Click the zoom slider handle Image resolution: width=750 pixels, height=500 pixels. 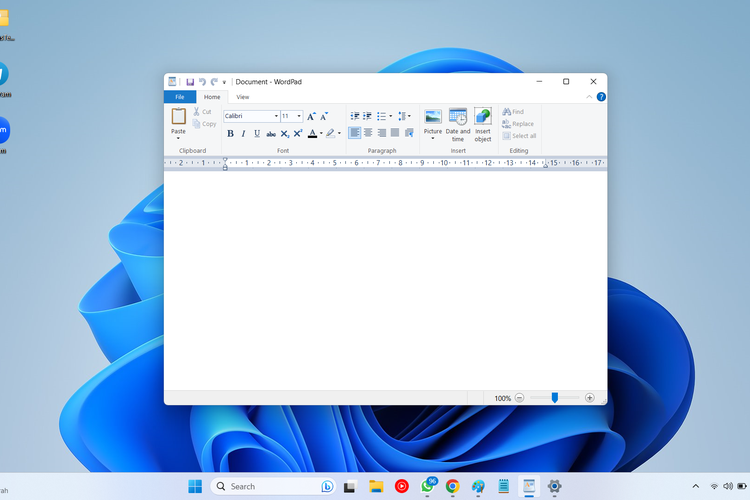tap(555, 398)
